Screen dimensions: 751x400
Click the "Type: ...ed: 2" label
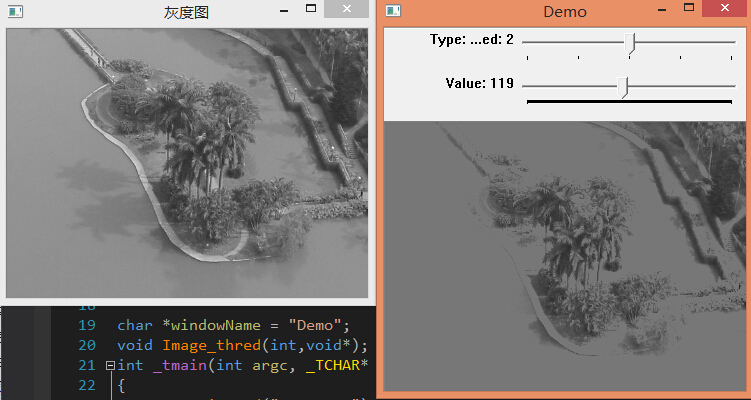tap(472, 39)
